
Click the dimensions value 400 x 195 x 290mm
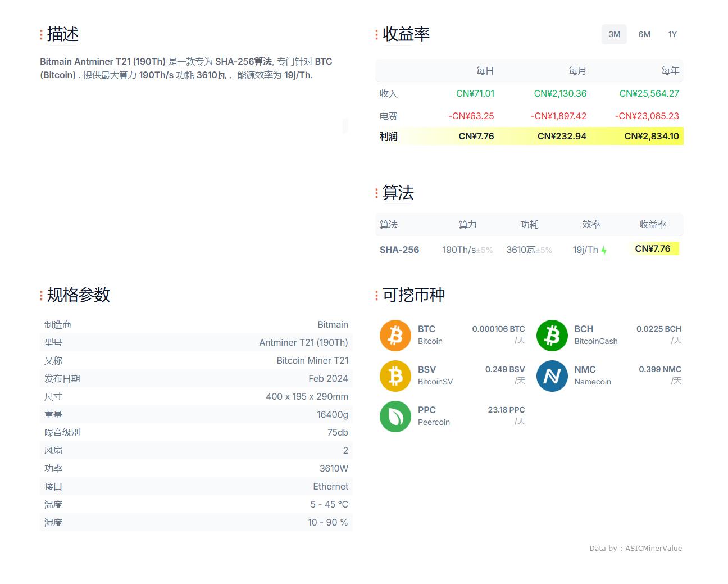(x=307, y=396)
